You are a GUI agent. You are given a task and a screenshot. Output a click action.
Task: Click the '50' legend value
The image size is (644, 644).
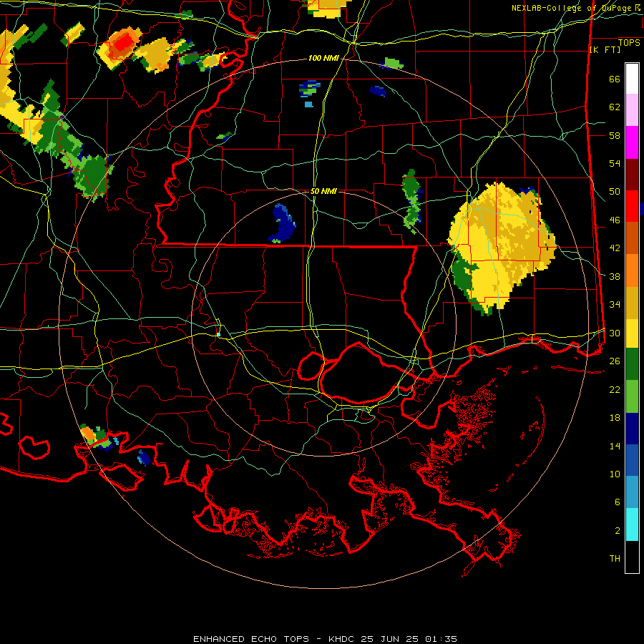pyautogui.click(x=615, y=192)
